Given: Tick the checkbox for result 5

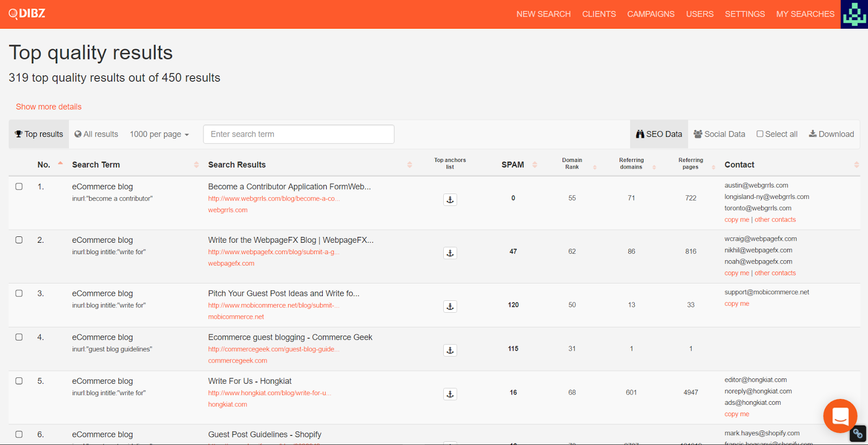Looking at the screenshot, I should click(x=19, y=381).
